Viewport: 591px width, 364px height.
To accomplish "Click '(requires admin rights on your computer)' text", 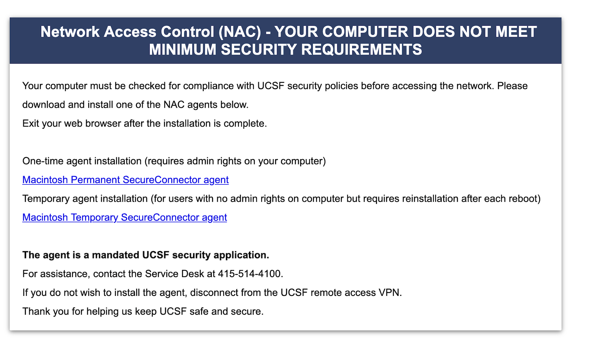I will (x=235, y=161).
